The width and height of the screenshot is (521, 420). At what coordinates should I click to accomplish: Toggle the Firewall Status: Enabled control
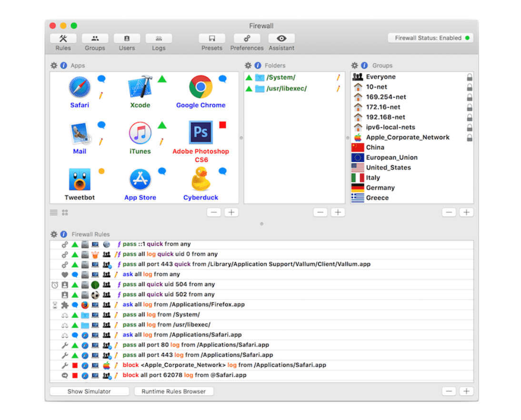[x=431, y=38]
